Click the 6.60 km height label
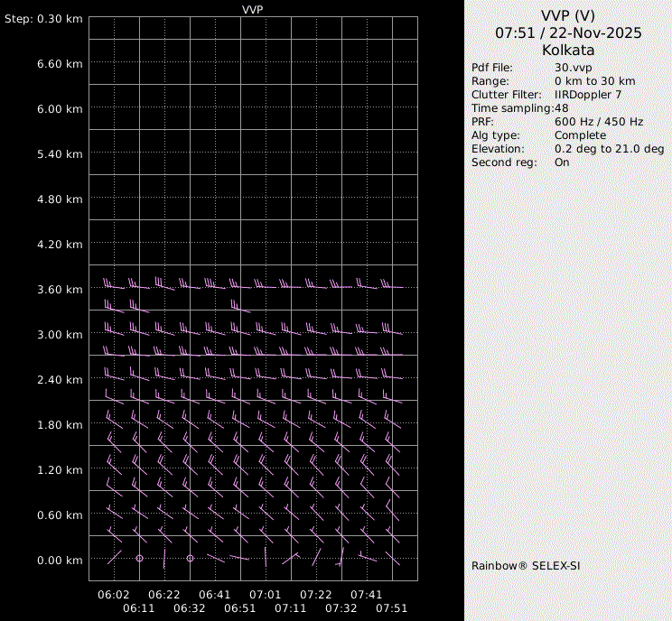Viewport: 672px width, 621px height. coord(60,64)
